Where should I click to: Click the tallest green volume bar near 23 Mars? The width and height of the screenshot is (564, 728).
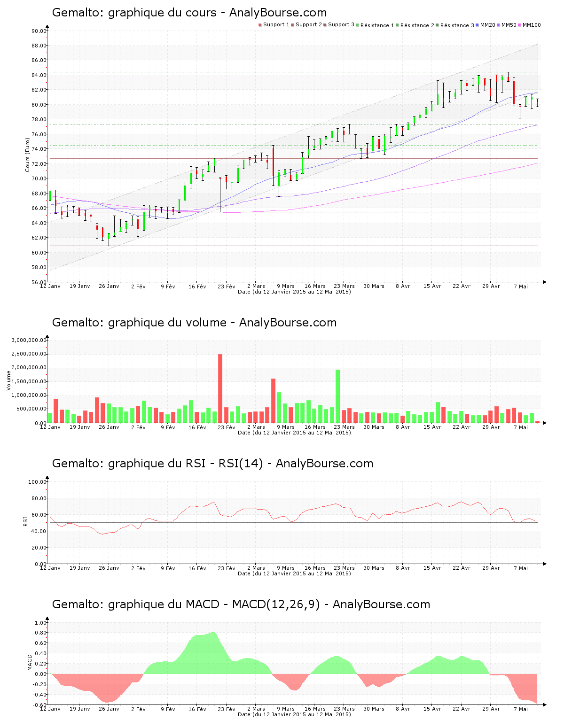coord(337,396)
